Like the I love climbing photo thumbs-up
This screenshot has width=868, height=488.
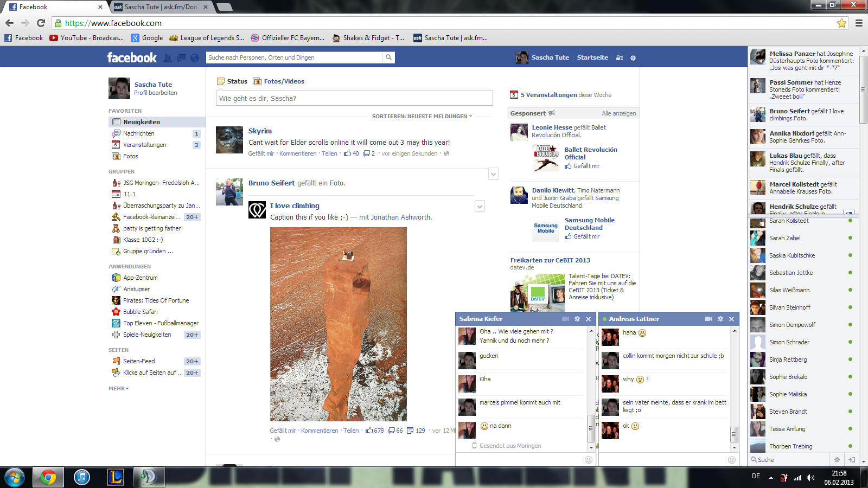point(369,431)
